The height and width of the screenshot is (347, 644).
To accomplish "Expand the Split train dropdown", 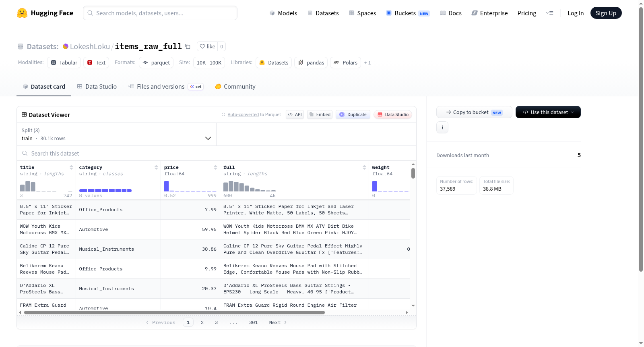I will click(117, 134).
